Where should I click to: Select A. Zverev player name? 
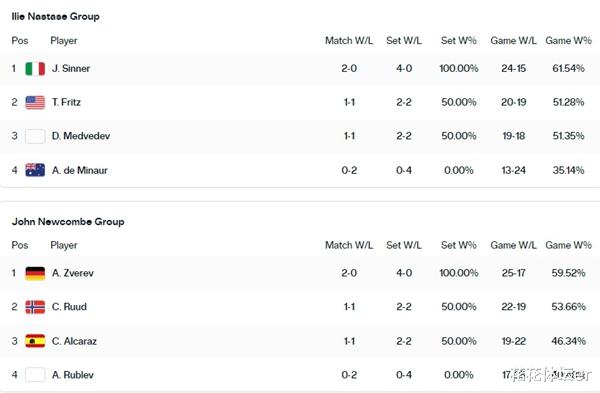[73, 273]
